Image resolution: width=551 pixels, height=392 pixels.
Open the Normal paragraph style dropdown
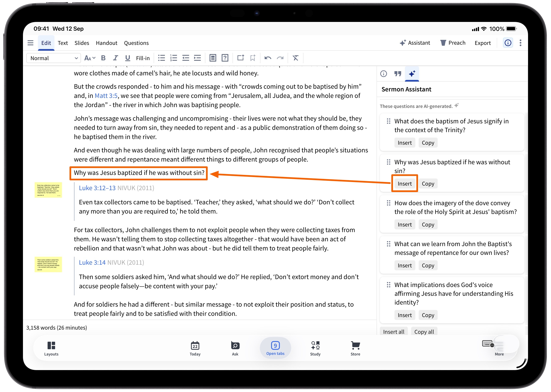point(54,58)
